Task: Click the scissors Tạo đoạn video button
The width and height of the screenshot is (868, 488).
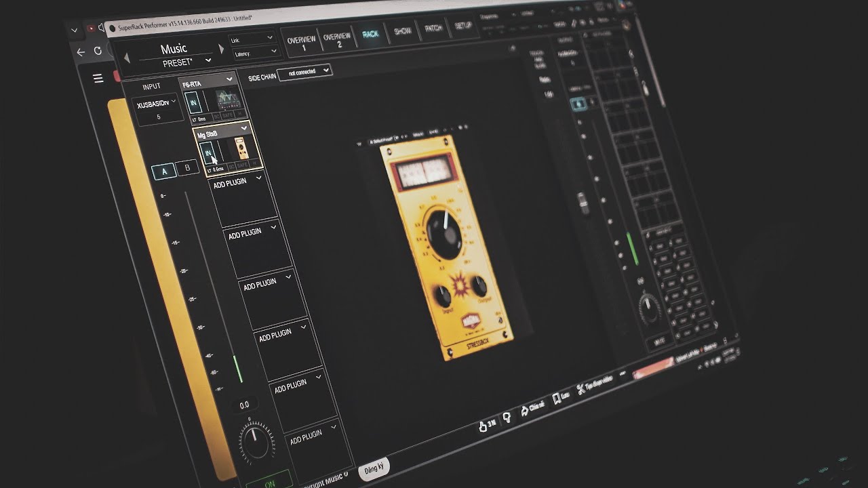Action: coord(593,384)
